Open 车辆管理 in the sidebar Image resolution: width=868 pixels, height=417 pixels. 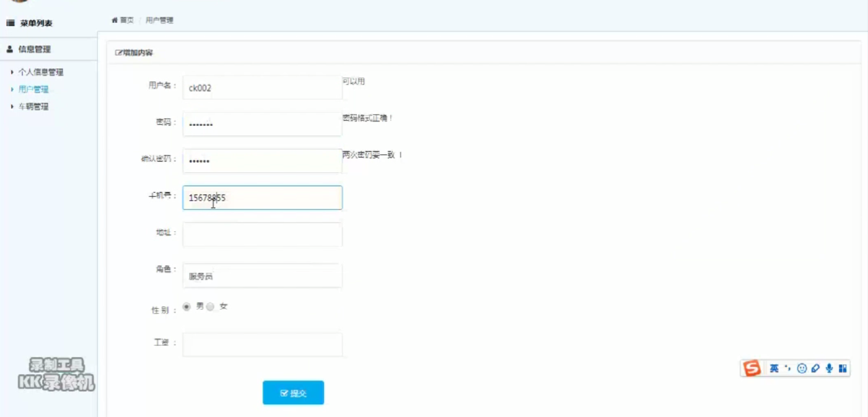[x=33, y=107]
